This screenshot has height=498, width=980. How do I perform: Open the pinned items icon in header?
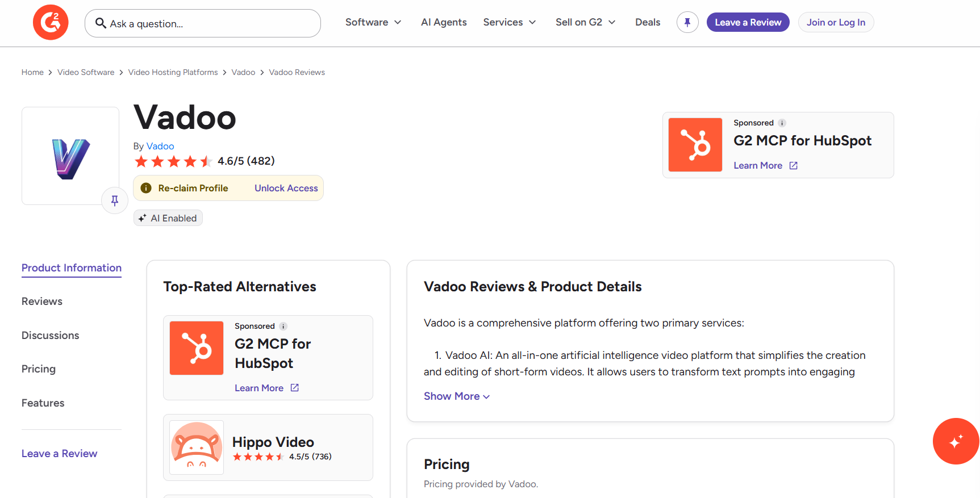[687, 22]
